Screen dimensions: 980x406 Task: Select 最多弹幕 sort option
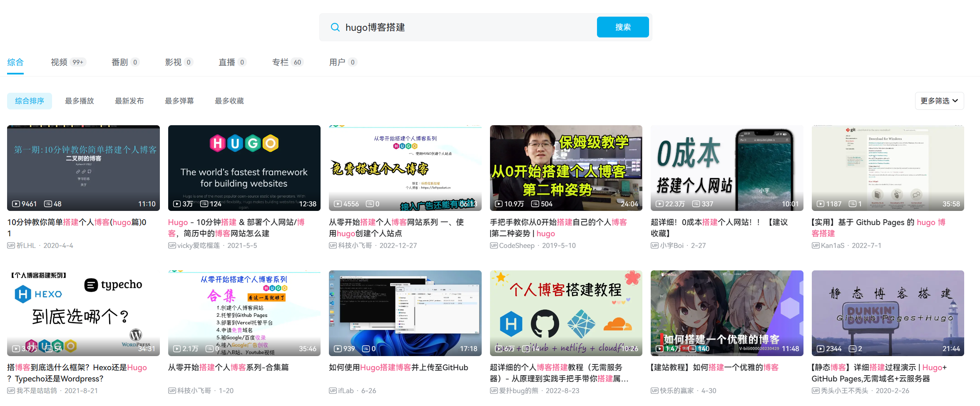pos(179,101)
